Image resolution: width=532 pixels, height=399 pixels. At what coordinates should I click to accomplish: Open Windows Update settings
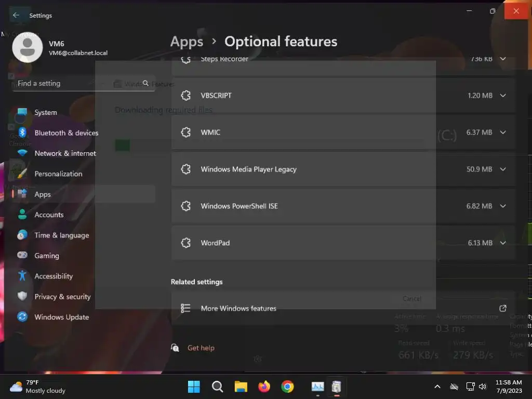[84, 317]
